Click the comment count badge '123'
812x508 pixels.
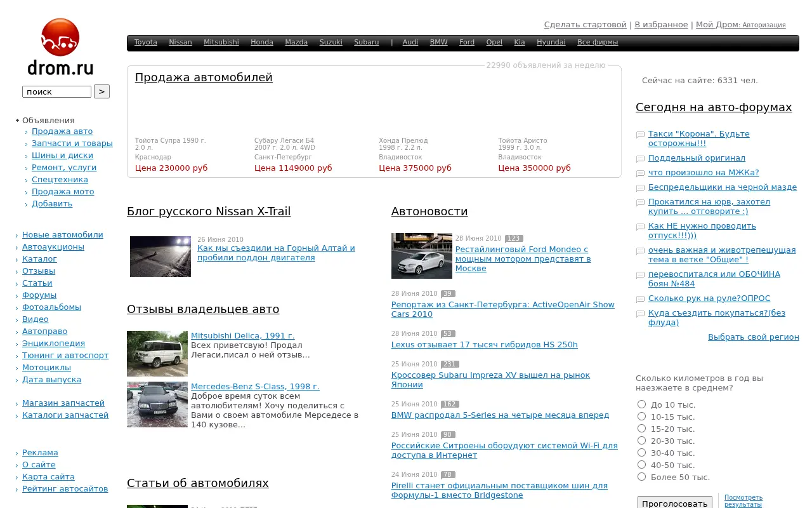click(x=514, y=239)
